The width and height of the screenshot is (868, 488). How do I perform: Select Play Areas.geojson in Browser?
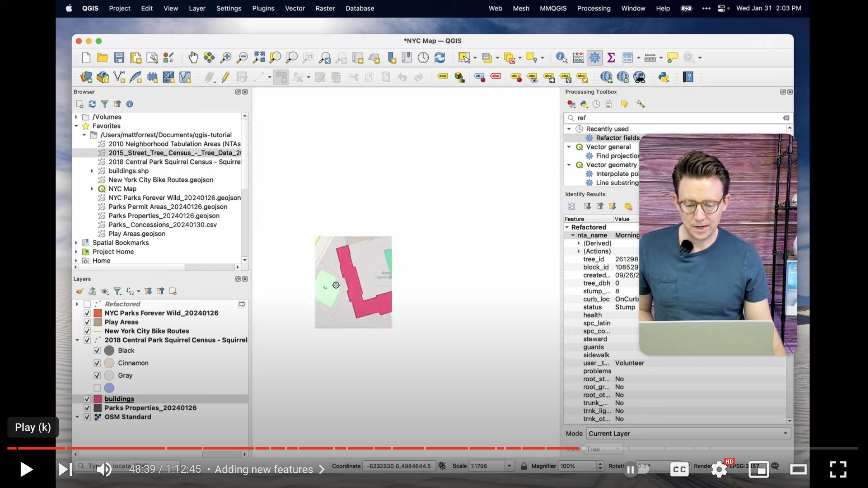[137, 234]
